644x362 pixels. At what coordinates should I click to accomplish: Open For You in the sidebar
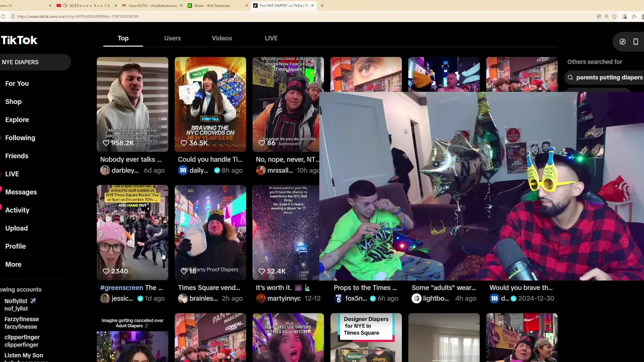17,83
